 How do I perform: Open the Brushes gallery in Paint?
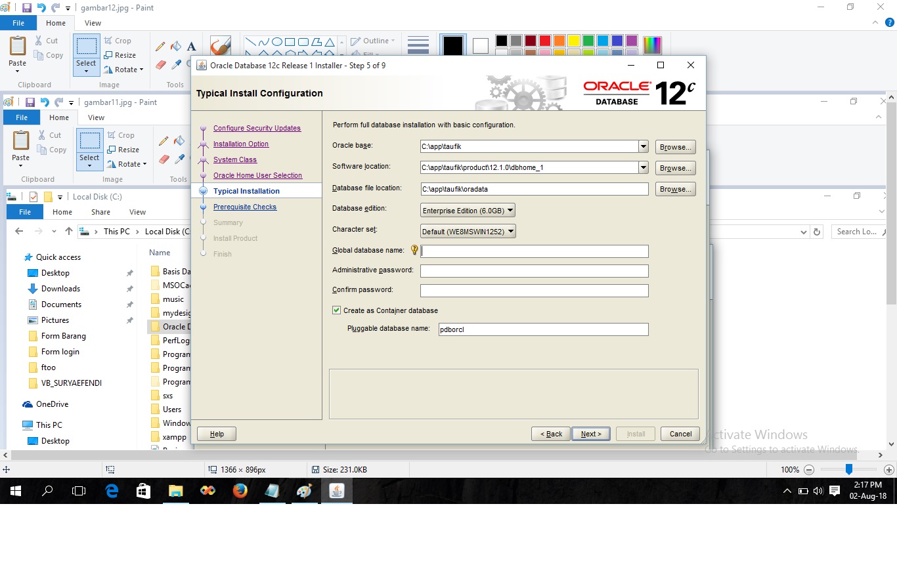click(220, 46)
